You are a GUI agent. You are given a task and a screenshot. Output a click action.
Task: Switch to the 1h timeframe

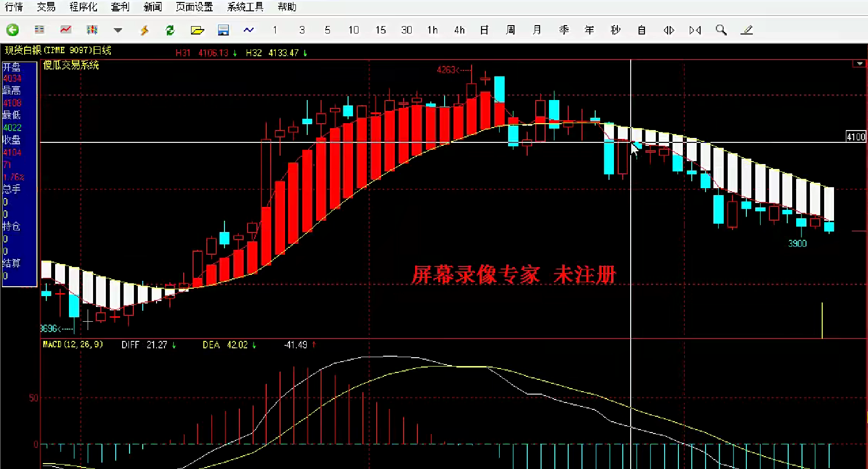pos(432,30)
